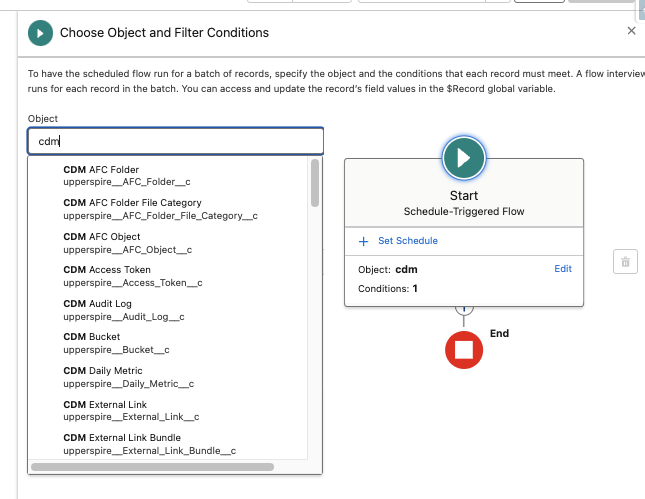645x499 pixels.
Task: Choose CDM AFC Object option
Action: coord(168,243)
